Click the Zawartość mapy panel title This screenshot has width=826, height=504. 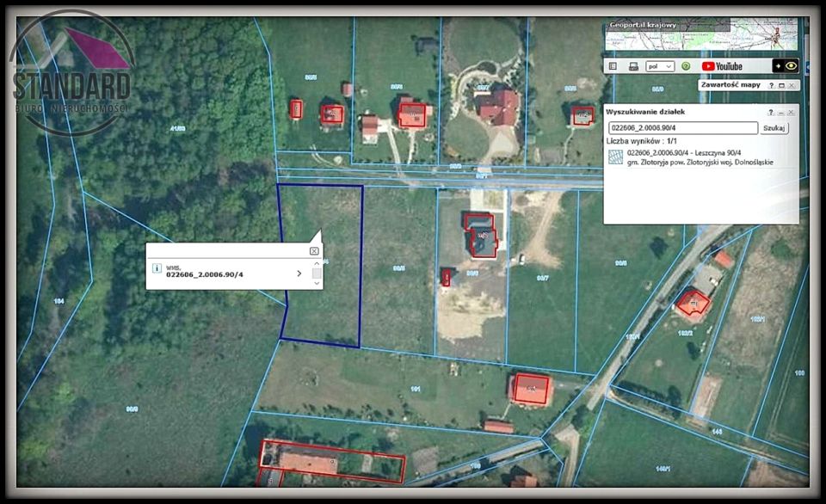point(730,85)
